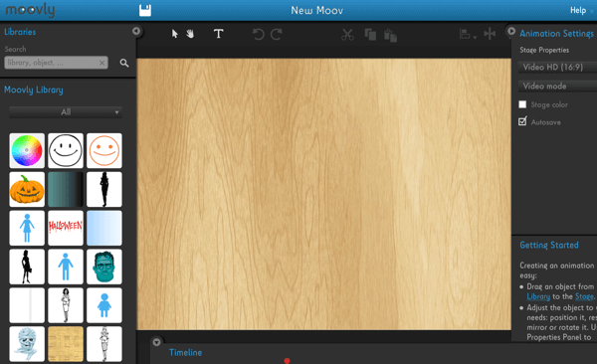Select the orange smiley face thumbnail

coord(104,150)
